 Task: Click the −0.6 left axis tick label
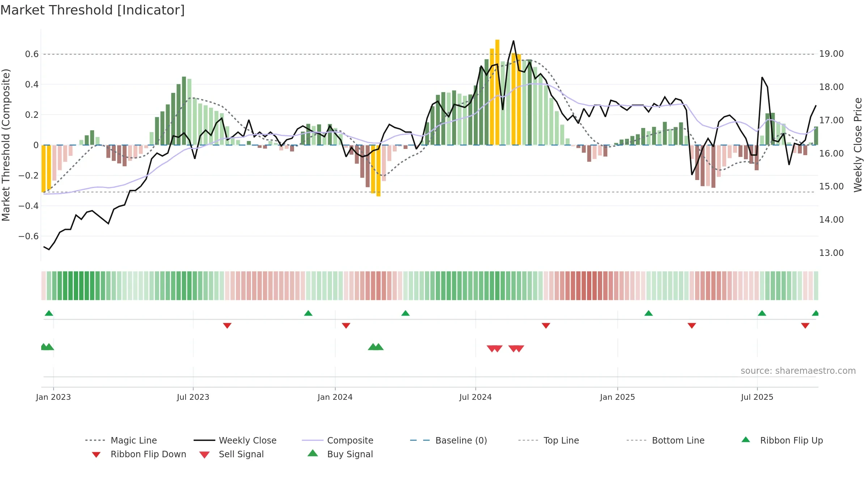point(29,236)
